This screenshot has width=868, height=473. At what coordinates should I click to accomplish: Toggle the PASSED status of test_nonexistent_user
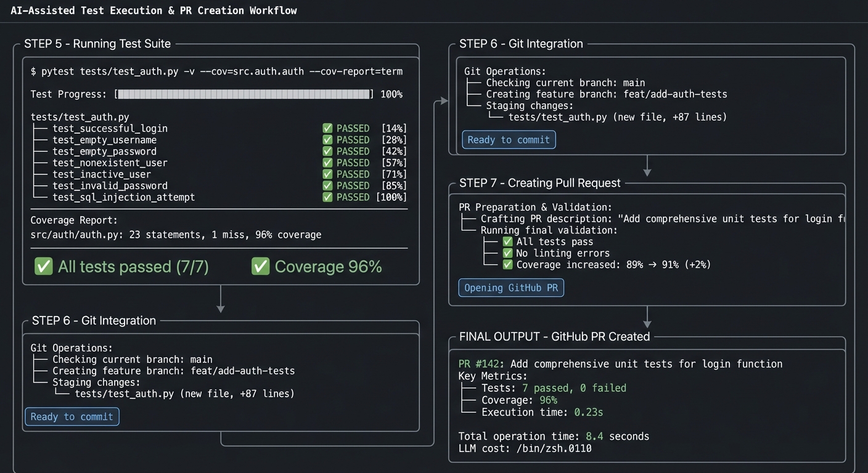pos(327,163)
